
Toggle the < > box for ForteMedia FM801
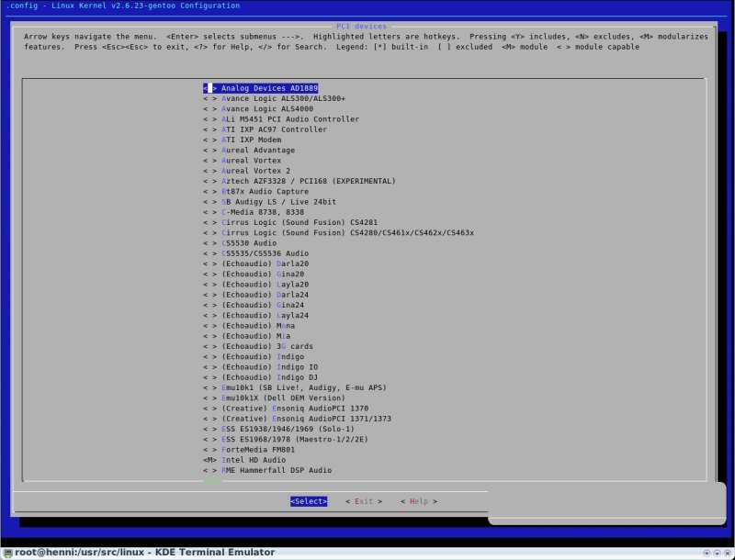(x=210, y=450)
